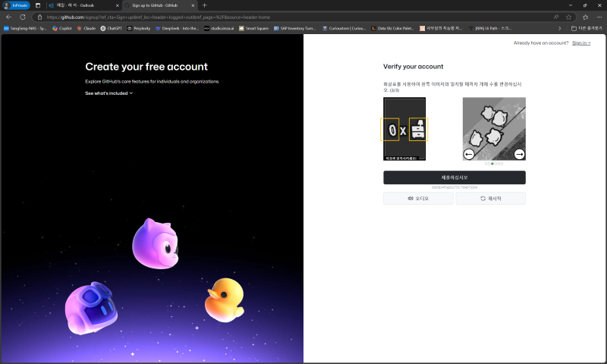View site information lock icon
Viewport: 607px width, 364px height.
click(x=39, y=17)
